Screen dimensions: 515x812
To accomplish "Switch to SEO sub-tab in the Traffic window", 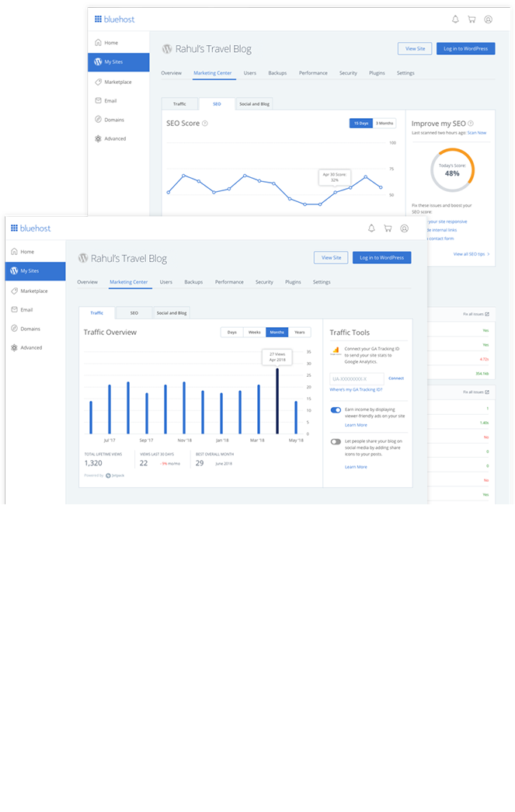I will [134, 313].
